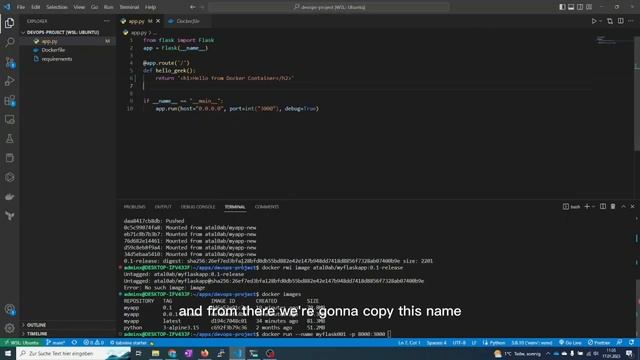Toggle the bottom panel layout icon
Image resolution: width=640 pixels, height=360 pixels.
[x=571, y=7]
